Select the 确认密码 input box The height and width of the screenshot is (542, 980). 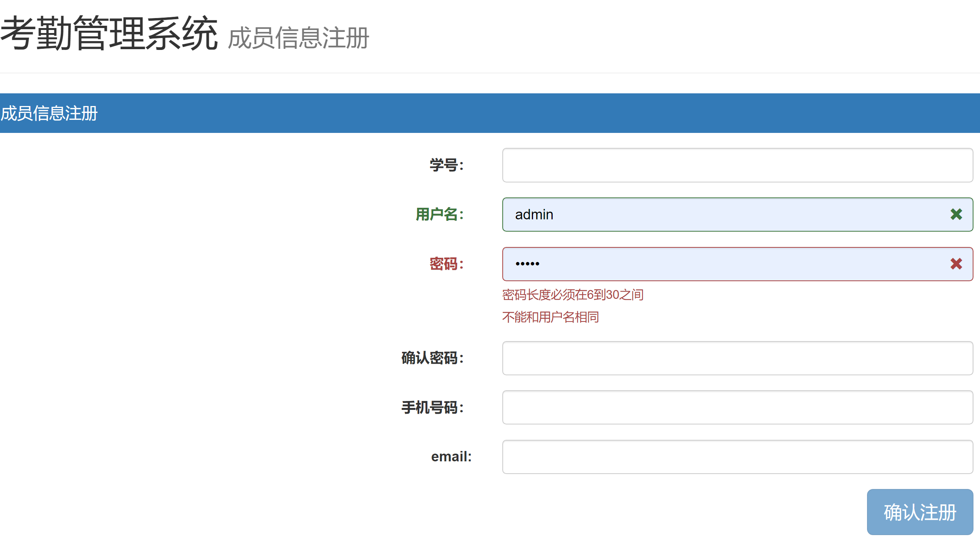737,358
